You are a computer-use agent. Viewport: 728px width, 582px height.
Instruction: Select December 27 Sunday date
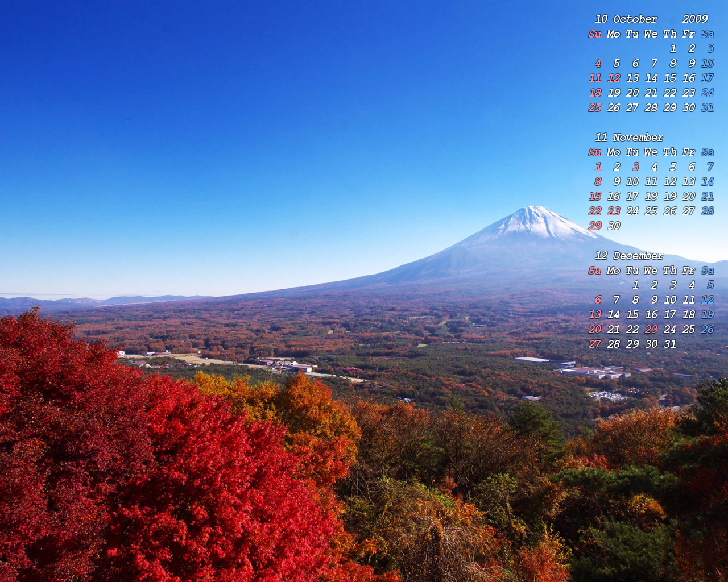[x=595, y=344]
